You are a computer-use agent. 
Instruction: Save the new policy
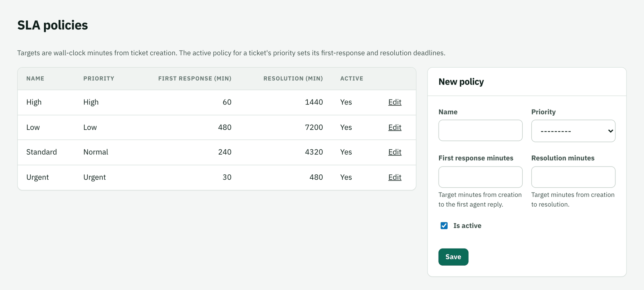(453, 257)
